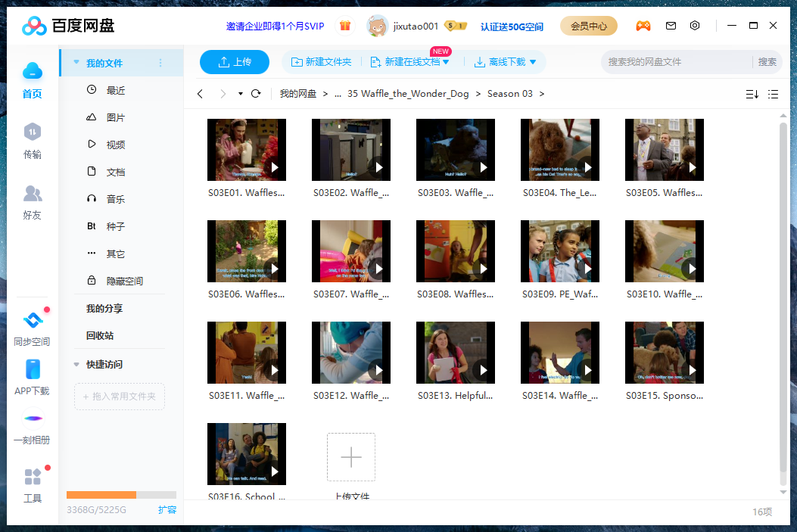Open the 工具 tools icon
Viewport: 797px width, 532px height.
[33, 477]
